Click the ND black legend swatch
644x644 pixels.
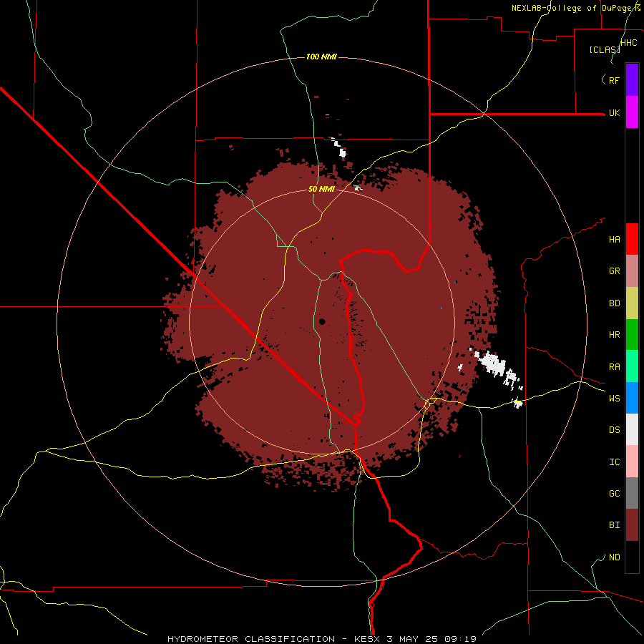[632, 557]
